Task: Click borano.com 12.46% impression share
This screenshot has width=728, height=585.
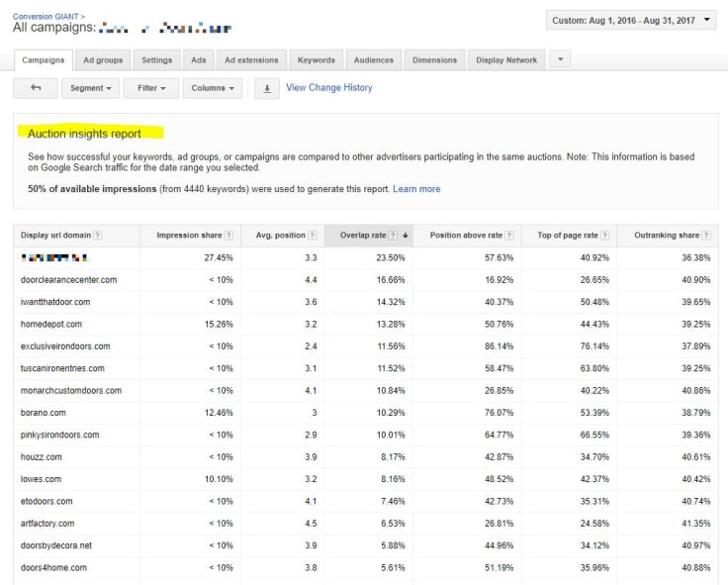Action: click(x=219, y=413)
